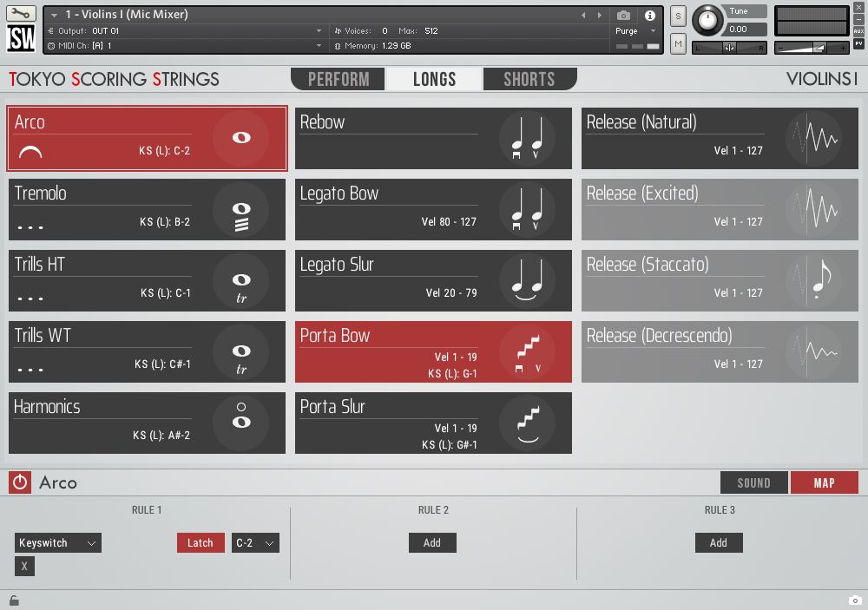Click the Legato Bow notes icon
The image size is (868, 610).
coord(527,209)
